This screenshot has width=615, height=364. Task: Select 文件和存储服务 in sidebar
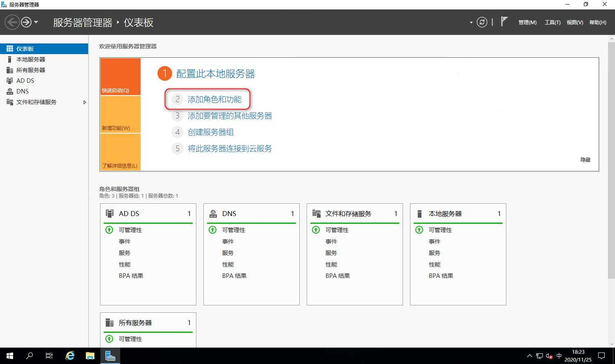[44, 102]
